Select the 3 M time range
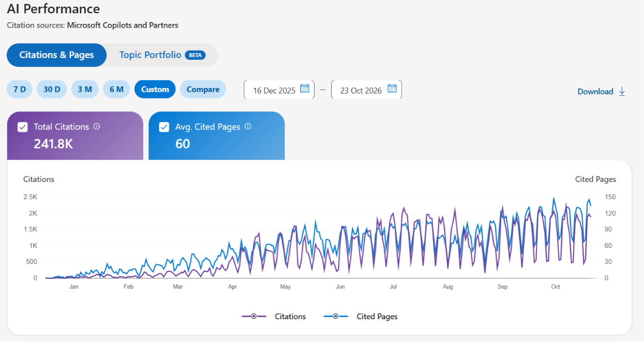Image resolution: width=644 pixels, height=342 pixels. [85, 89]
